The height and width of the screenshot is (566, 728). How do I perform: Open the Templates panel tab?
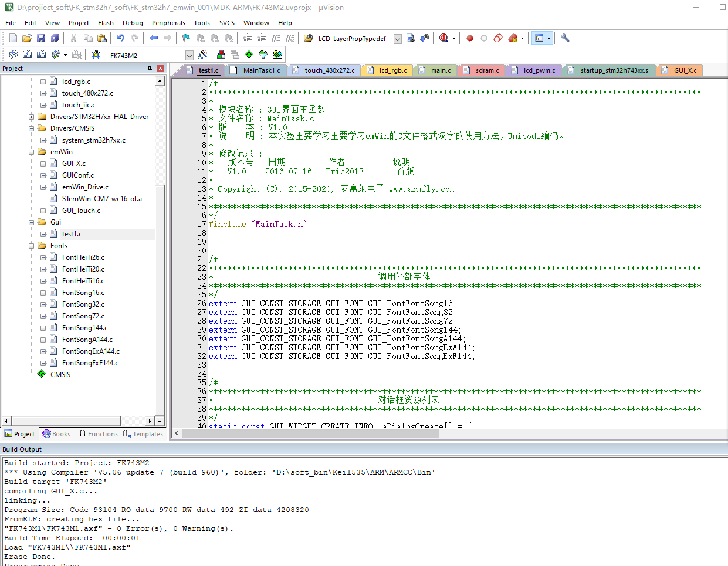(x=143, y=434)
